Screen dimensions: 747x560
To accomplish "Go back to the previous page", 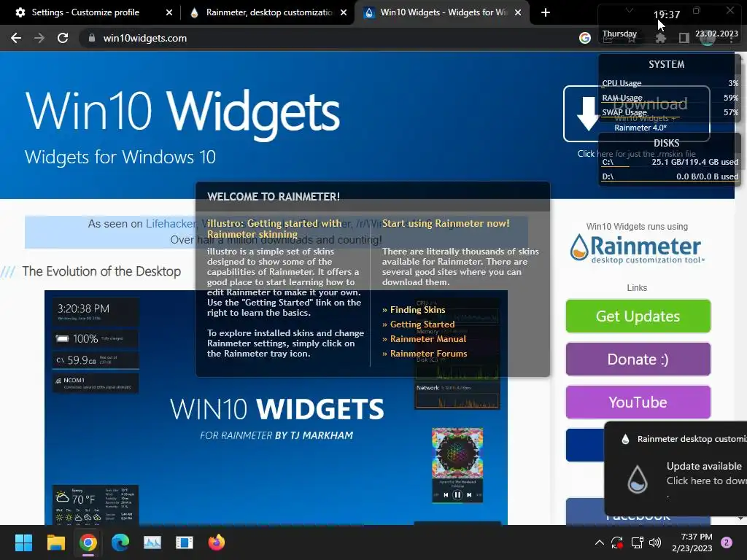I will coord(16,38).
